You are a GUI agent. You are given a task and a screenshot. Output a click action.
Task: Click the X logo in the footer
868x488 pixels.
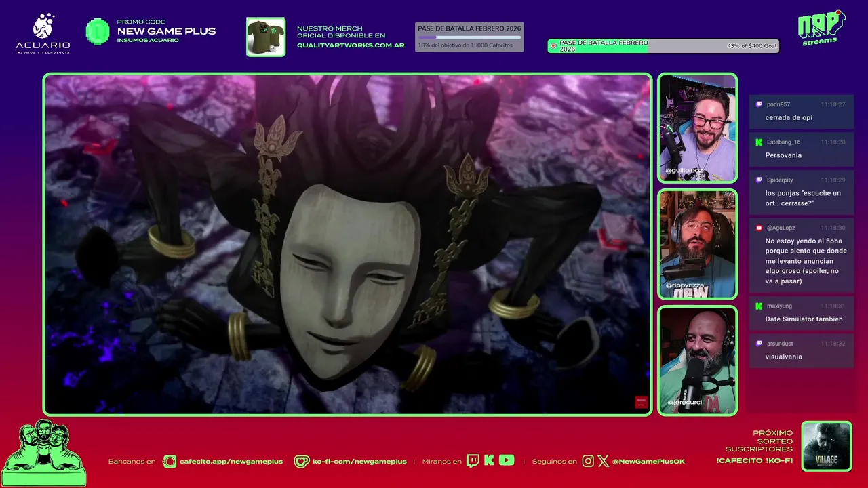click(603, 462)
